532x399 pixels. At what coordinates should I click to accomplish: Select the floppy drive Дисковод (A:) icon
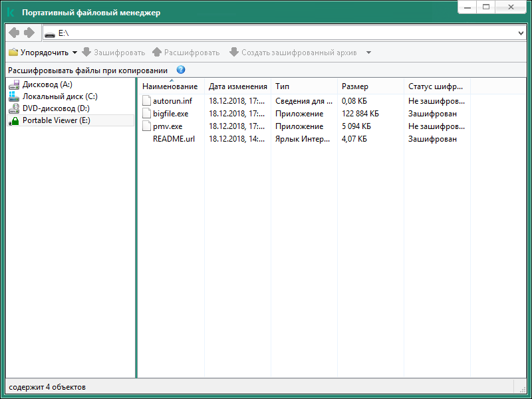(x=14, y=84)
